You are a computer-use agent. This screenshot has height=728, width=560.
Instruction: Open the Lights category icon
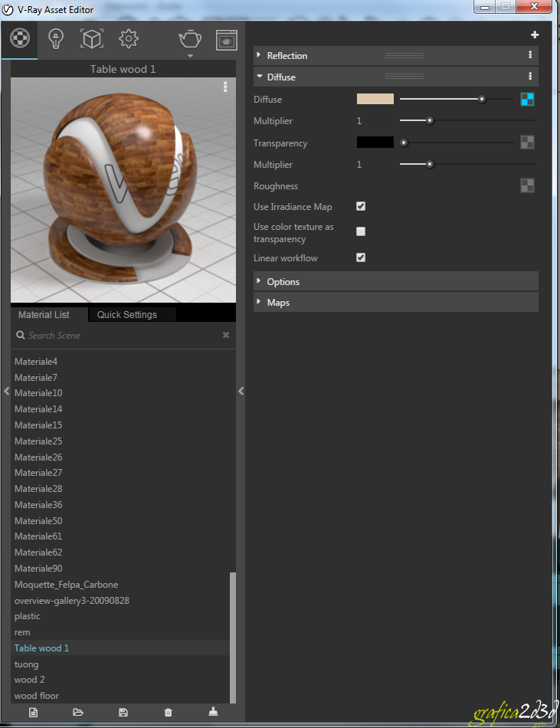click(56, 38)
